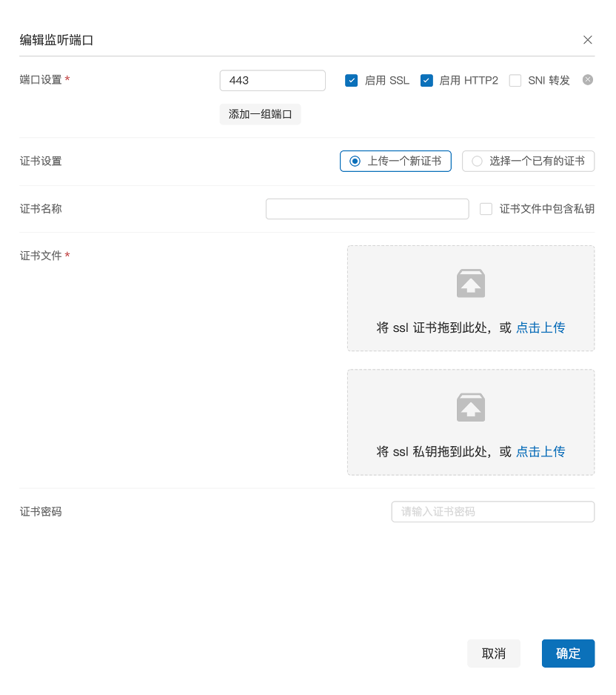Disable the 启用 SSL checkbox

(352, 81)
